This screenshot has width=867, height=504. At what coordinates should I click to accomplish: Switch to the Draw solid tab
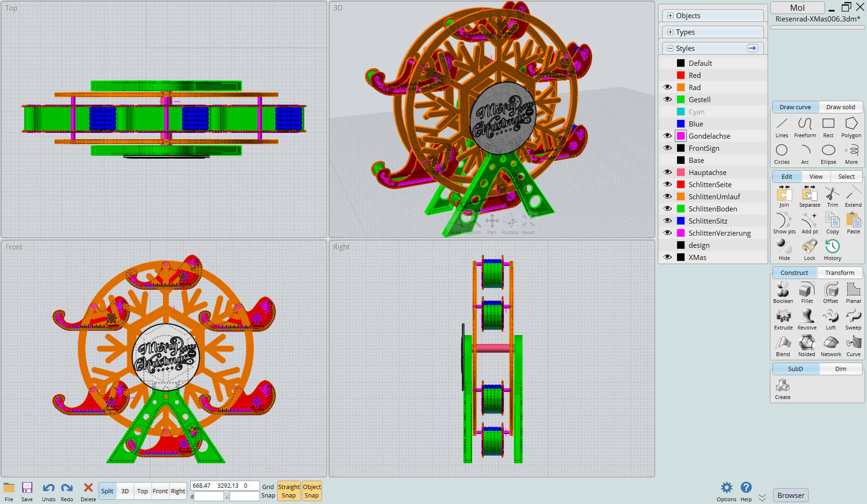tap(840, 107)
